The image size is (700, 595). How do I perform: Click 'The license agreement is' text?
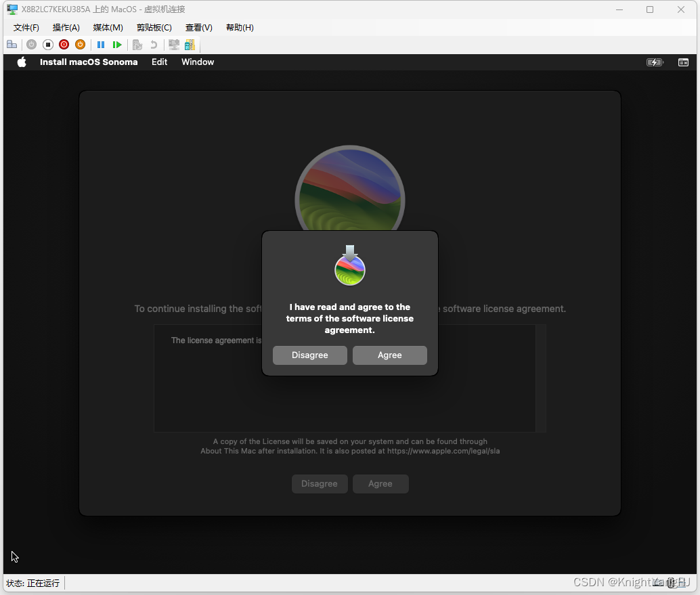click(216, 340)
